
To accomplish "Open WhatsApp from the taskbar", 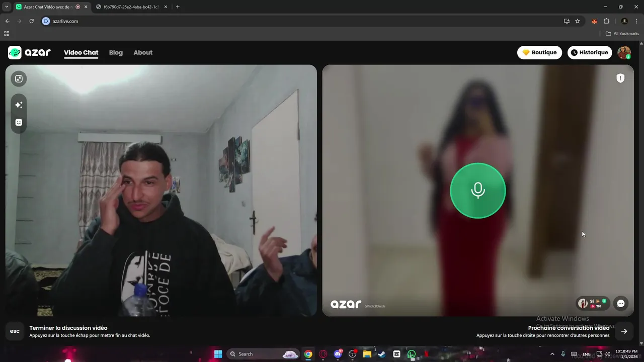I will 412,354.
